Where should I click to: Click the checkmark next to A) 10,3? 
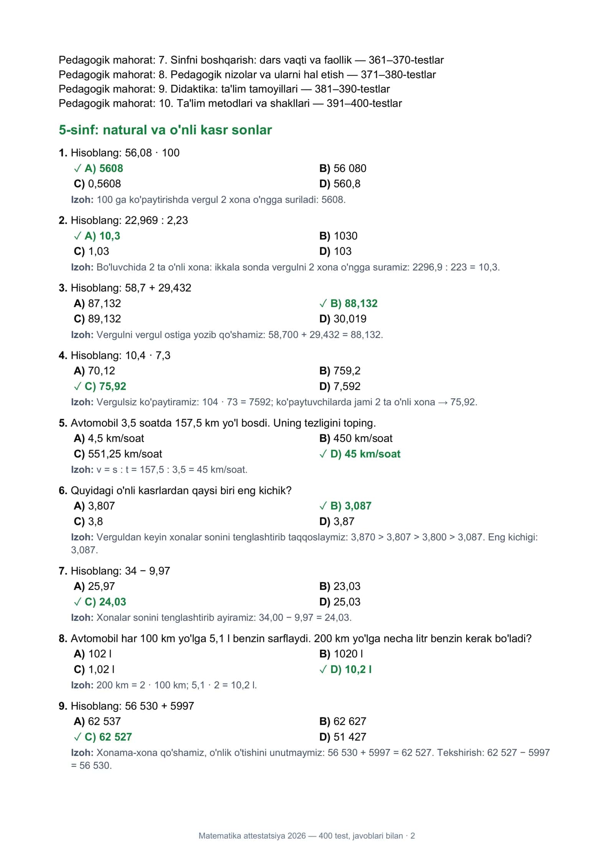tap(78, 236)
